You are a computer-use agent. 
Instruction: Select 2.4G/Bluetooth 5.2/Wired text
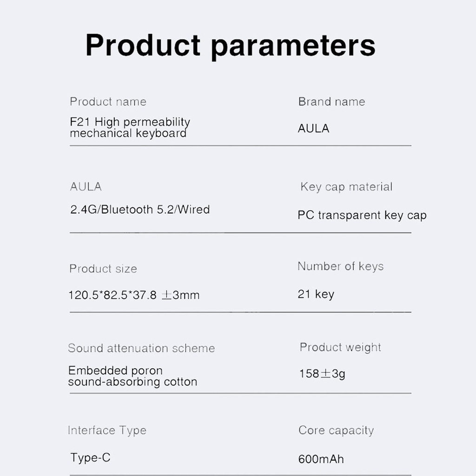tap(140, 210)
